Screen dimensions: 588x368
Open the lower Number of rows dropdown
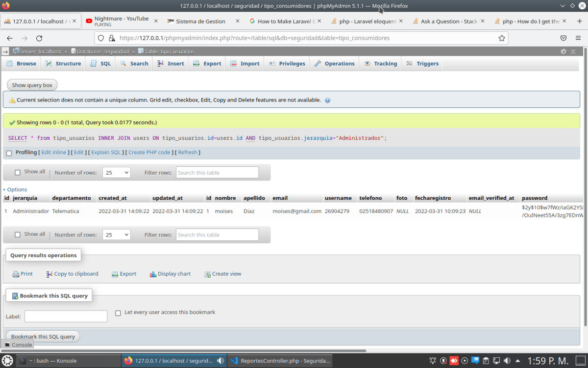(x=117, y=235)
